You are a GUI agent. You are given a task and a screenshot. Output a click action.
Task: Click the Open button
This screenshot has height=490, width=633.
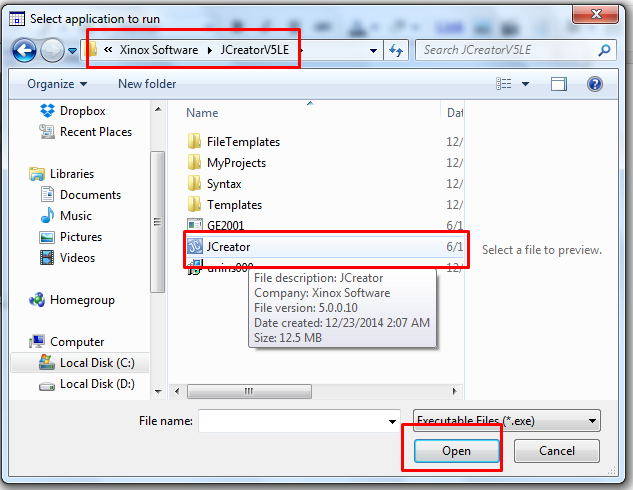pos(457,451)
